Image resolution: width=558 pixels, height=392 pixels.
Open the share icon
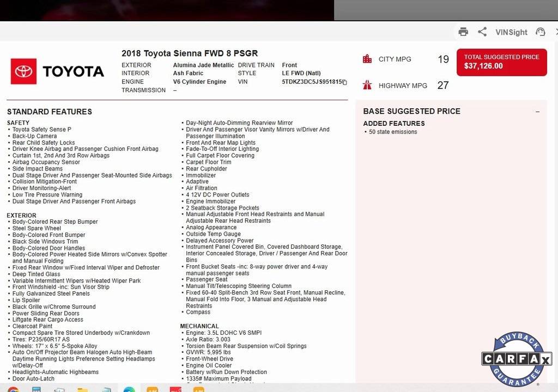pos(482,32)
